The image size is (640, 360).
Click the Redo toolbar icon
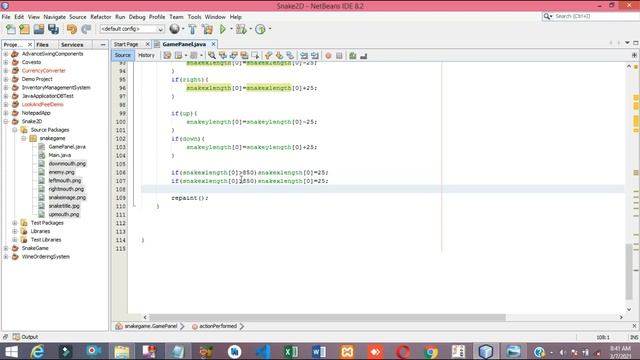pos(86,29)
